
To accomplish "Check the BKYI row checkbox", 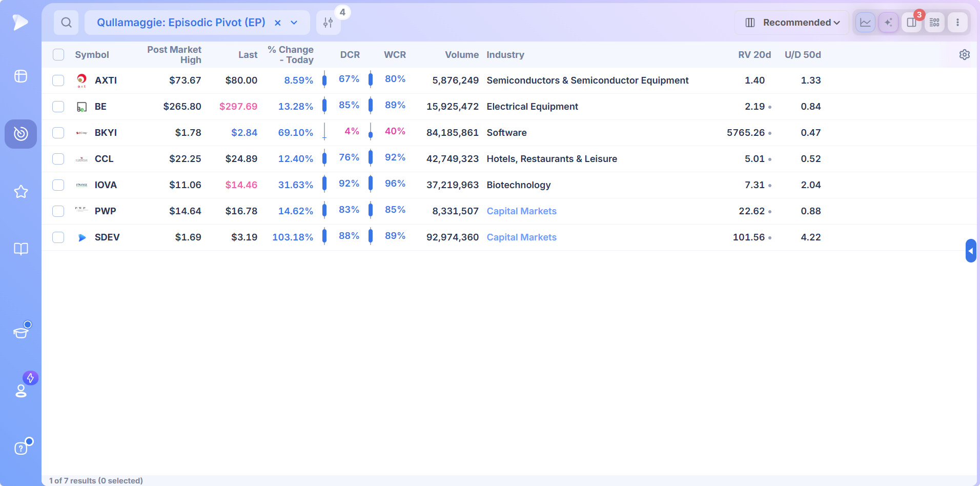I will tap(58, 133).
